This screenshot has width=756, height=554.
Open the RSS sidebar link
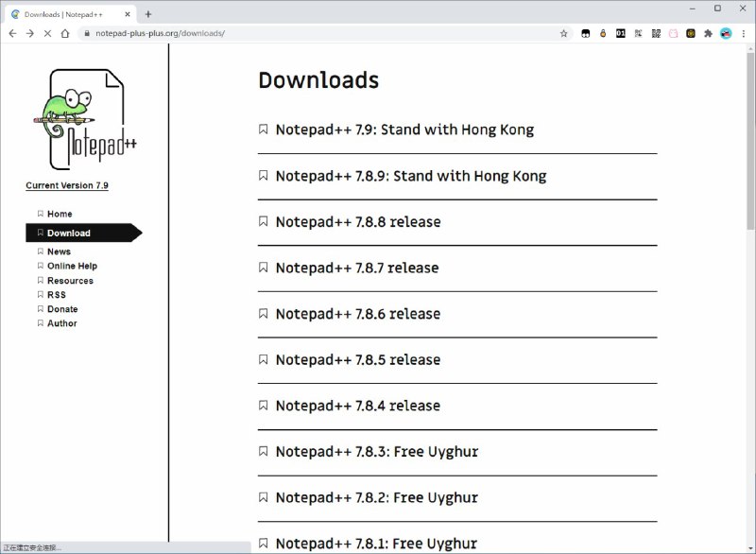point(57,295)
